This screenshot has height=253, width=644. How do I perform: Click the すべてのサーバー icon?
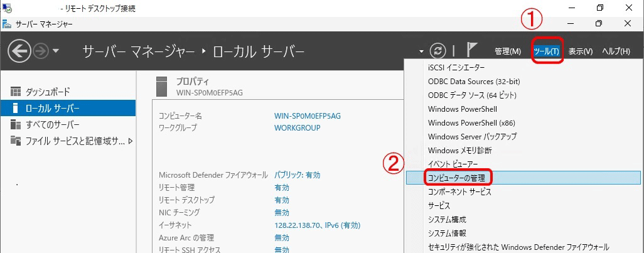pos(16,124)
